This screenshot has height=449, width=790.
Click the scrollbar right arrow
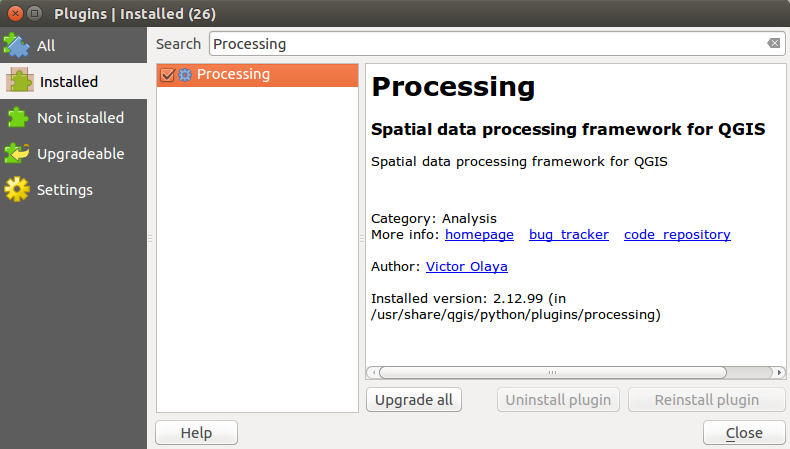tap(780, 372)
